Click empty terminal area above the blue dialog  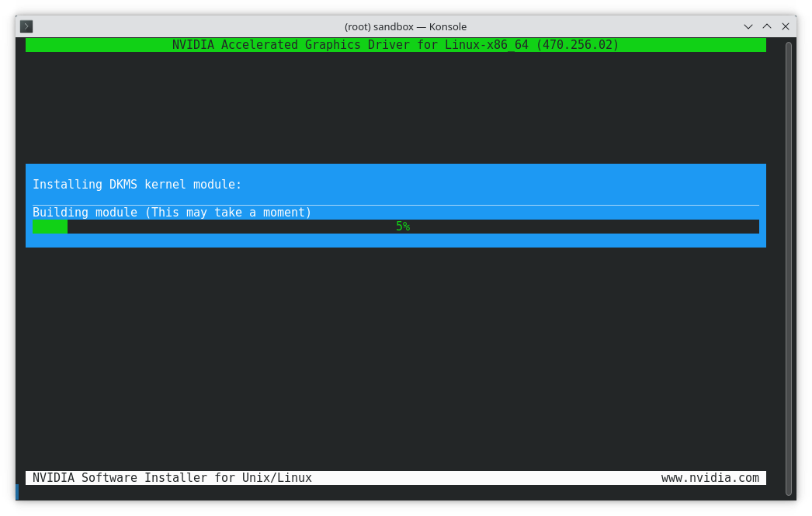coord(396,109)
